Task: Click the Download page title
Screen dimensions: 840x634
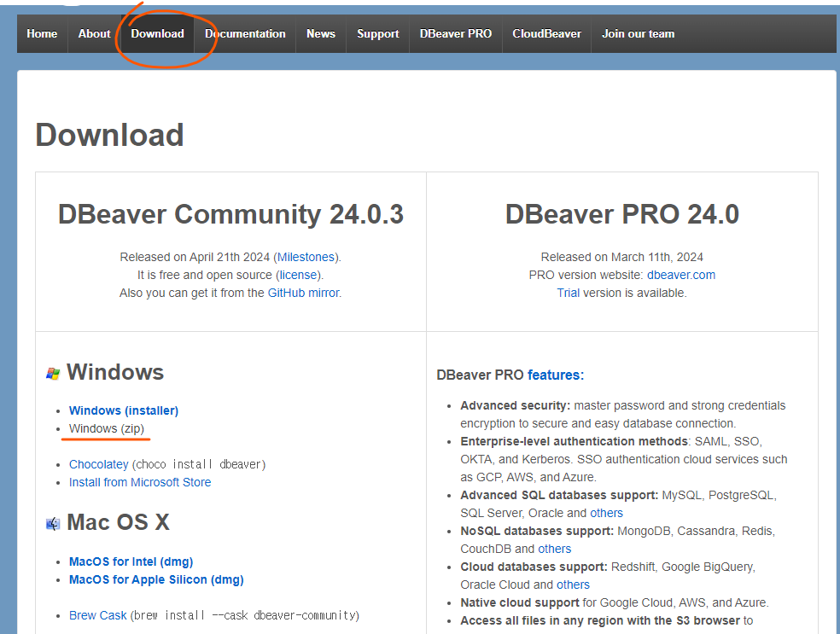Action: click(110, 135)
